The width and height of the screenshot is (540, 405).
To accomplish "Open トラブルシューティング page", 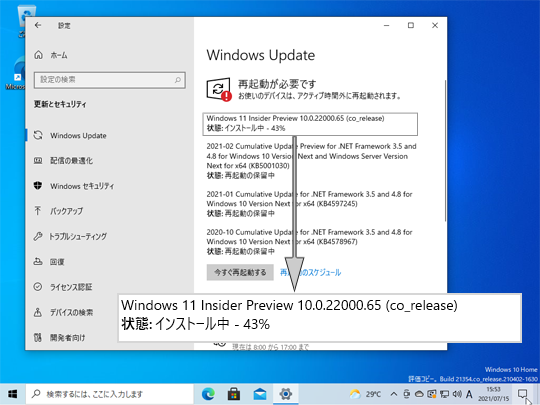I will tap(70, 236).
